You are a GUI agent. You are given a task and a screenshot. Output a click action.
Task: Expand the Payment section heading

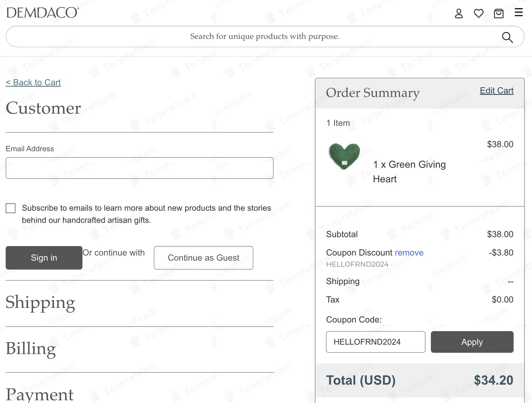tap(40, 394)
